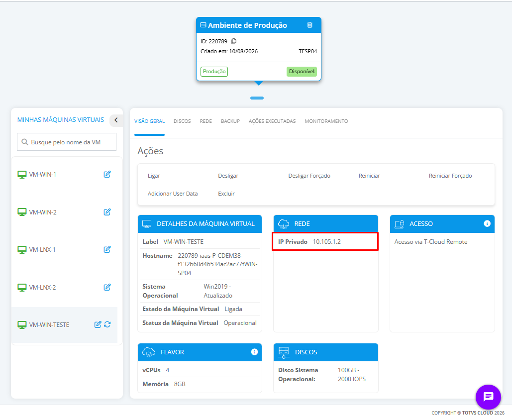This screenshot has width=512, height=420.
Task: Click the VM-WIN-1 monitor icon
Action: (x=22, y=174)
